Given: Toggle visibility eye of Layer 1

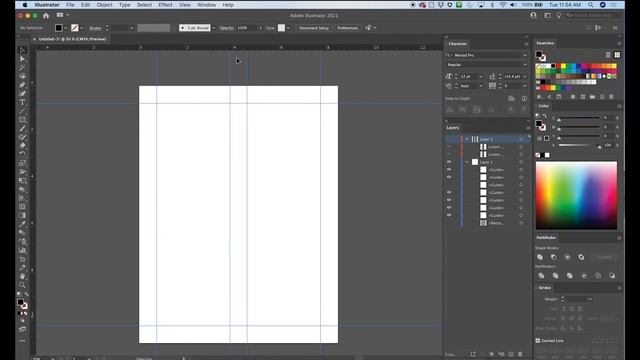Looking at the screenshot, I should pos(449,162).
